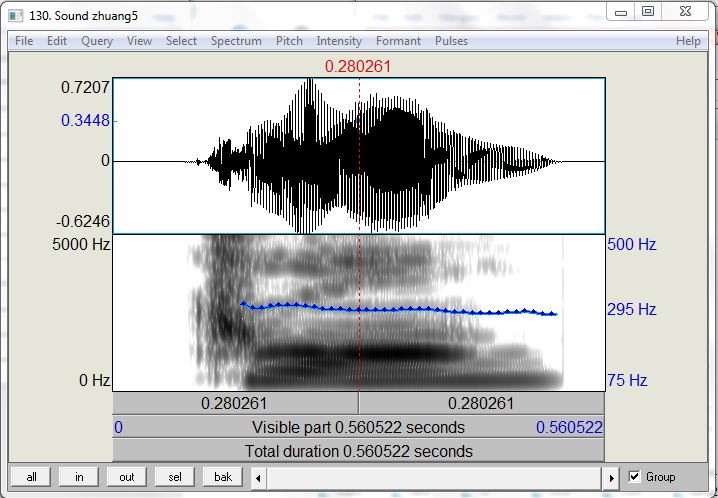Toggle the Group checkbox
This screenshot has width=718, height=498.
(x=634, y=477)
